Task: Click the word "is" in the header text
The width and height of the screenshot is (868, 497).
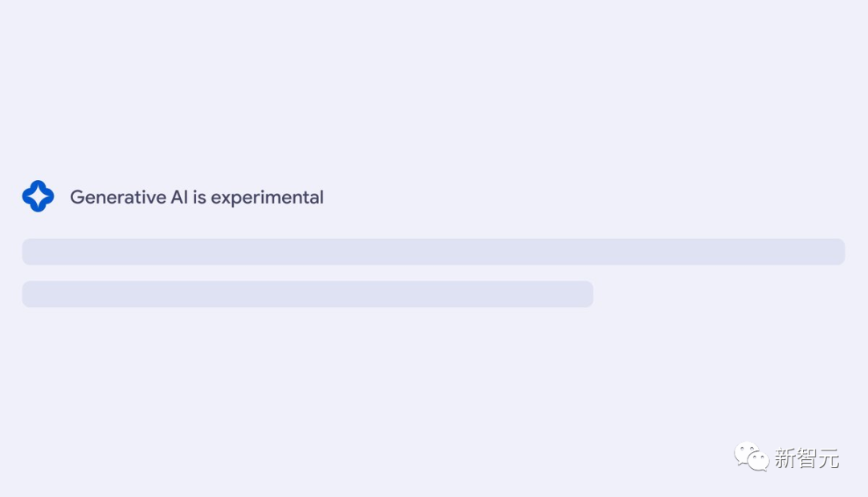Action: click(199, 197)
